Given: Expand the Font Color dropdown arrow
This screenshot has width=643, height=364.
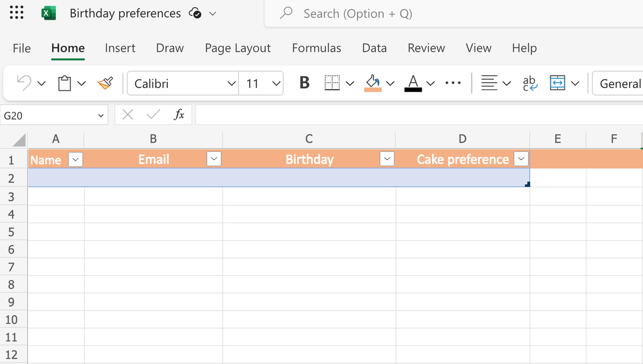Looking at the screenshot, I should click(430, 83).
